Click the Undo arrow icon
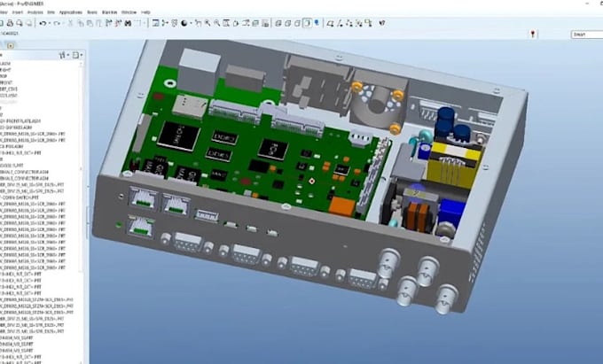Image resolution: width=603 pixels, height=364 pixels. point(43,23)
